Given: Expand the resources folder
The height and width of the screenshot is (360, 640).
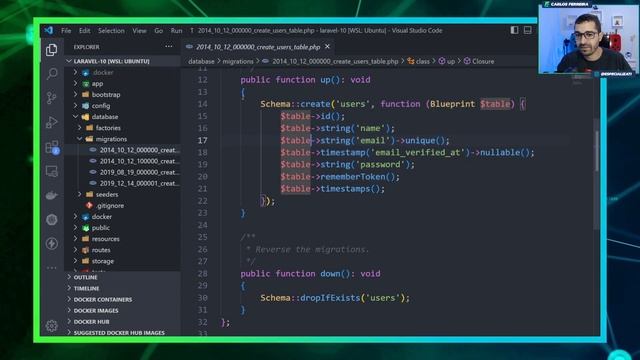Looking at the screenshot, I should pos(122,239).
